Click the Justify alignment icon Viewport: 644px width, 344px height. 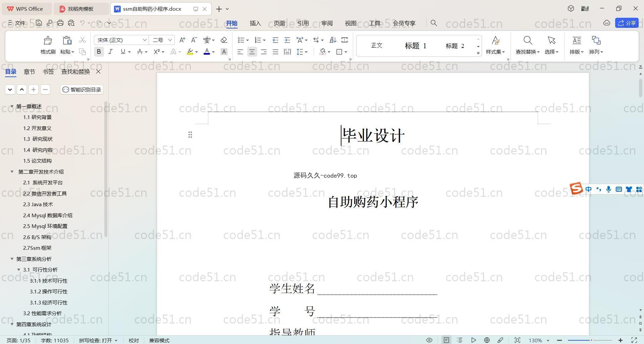pos(275,52)
